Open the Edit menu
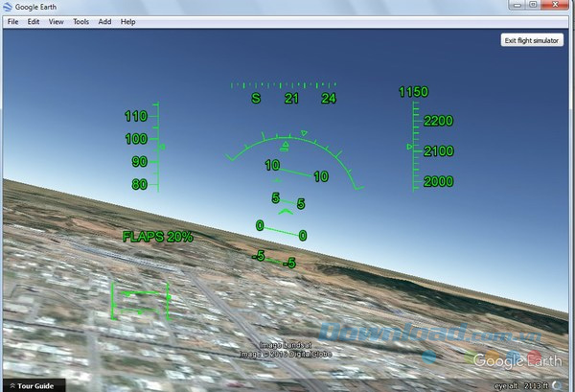This screenshot has width=575, height=392. point(34,21)
